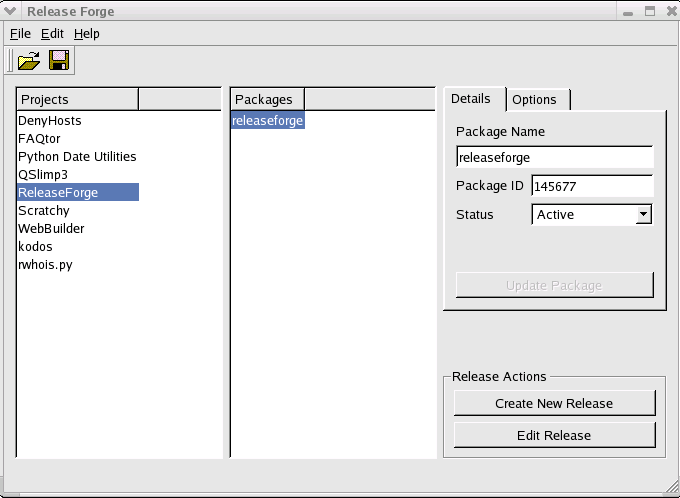The width and height of the screenshot is (680, 498).
Task: Click the Edit Release button
Action: click(555, 435)
